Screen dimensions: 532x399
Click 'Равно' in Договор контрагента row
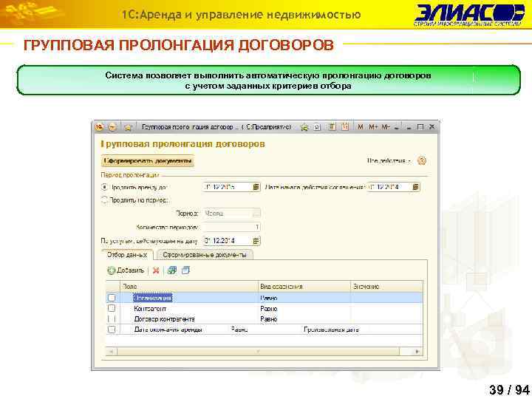269,319
